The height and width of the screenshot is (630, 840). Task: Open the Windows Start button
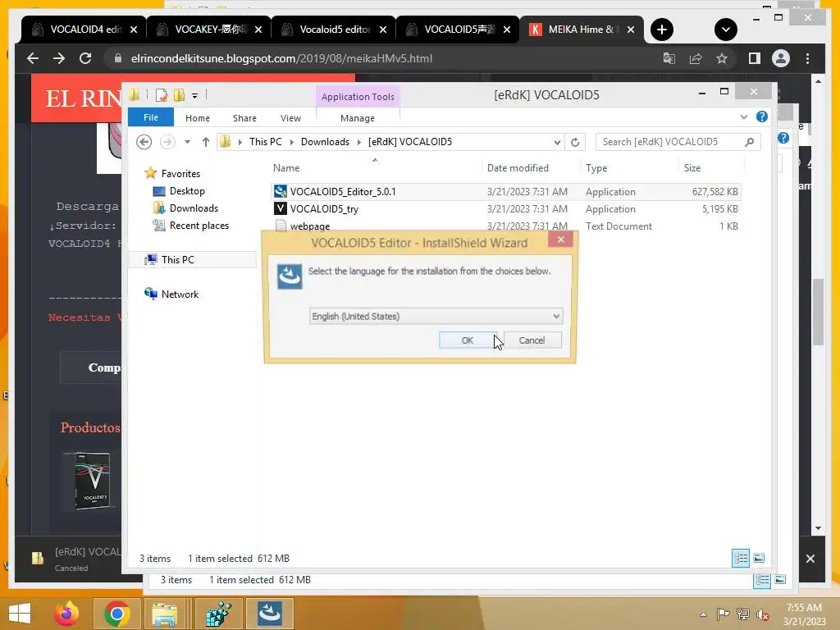point(20,614)
